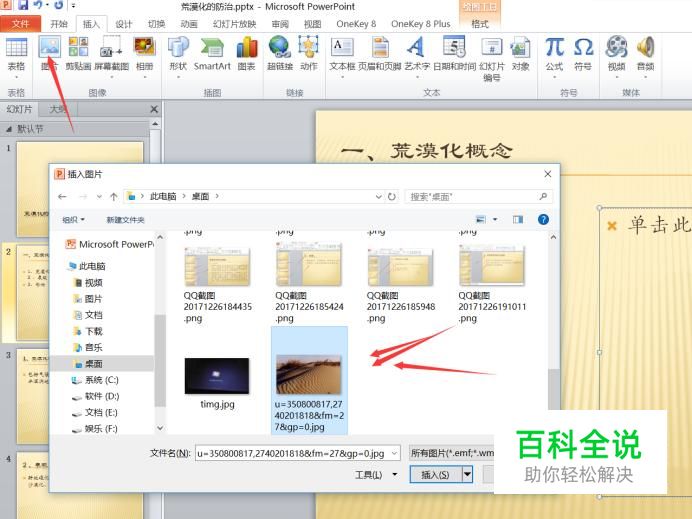Insert Symbol (符号)

pyautogui.click(x=583, y=54)
